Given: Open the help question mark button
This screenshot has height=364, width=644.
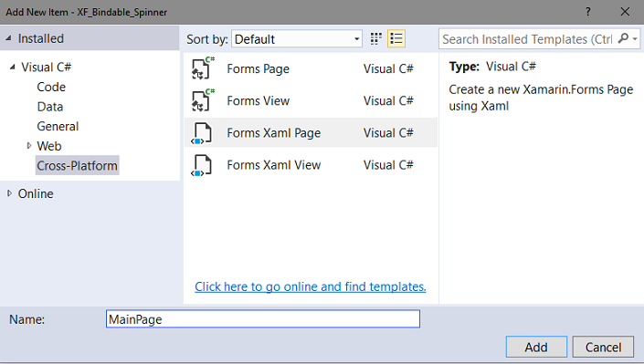Looking at the screenshot, I should pos(587,12).
